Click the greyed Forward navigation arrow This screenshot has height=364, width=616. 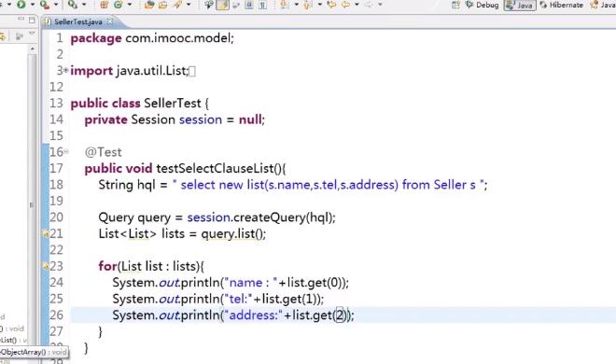[x=369, y=5]
